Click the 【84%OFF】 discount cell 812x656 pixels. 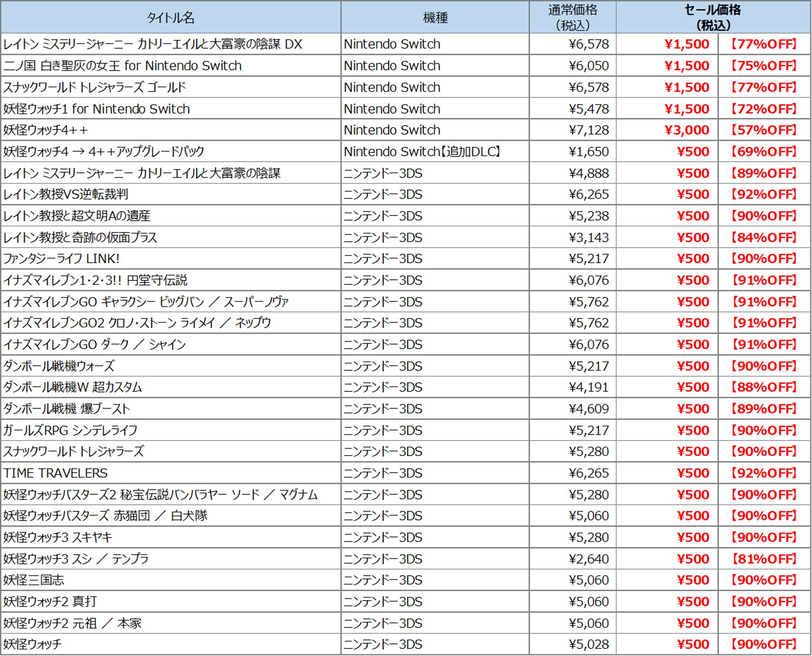pos(764,237)
